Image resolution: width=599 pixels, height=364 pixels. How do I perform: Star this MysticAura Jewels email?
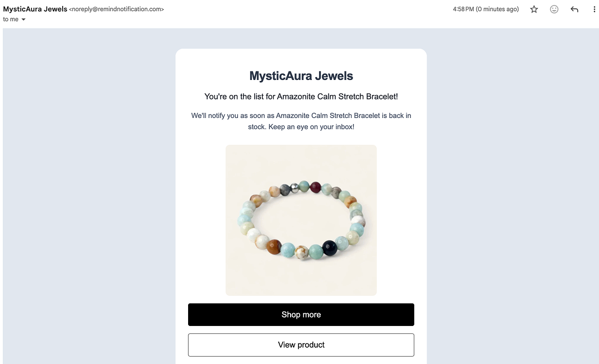click(x=534, y=9)
